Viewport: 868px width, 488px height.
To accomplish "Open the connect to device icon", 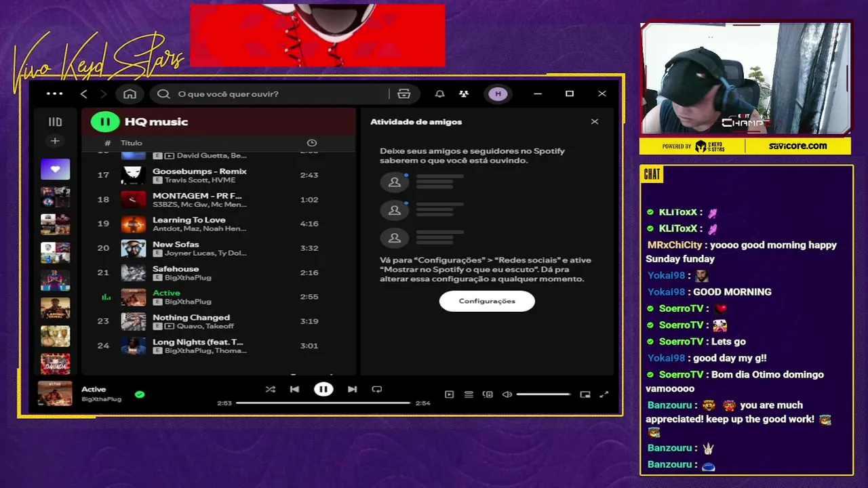I will 488,394.
